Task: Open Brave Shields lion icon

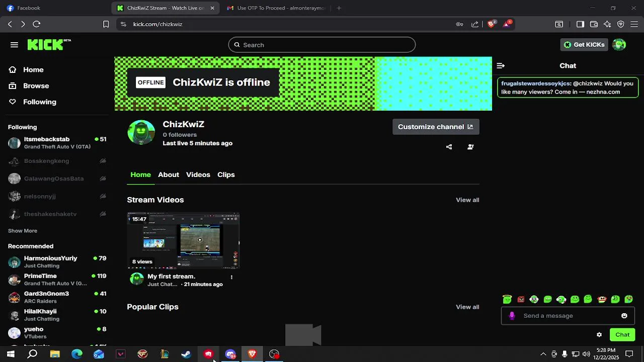Action: (492, 24)
